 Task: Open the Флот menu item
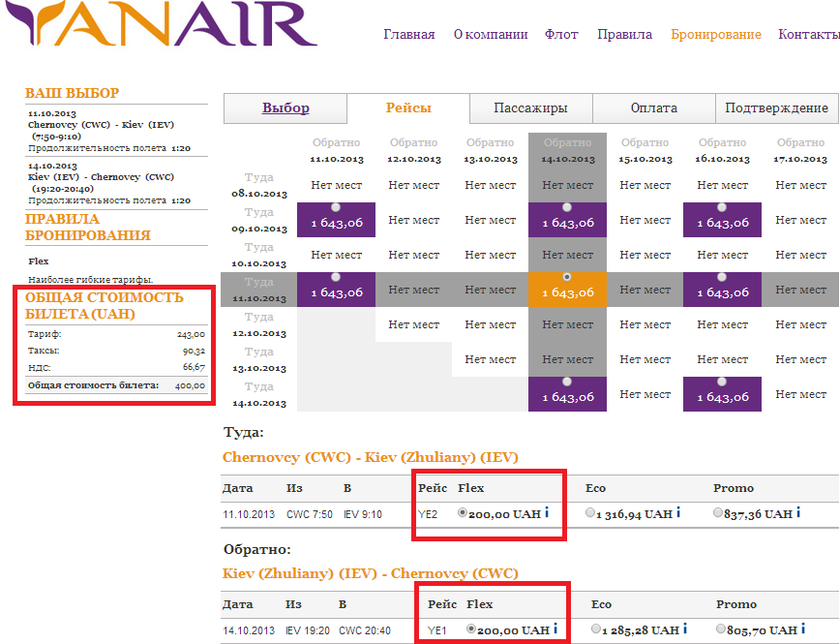tap(561, 34)
